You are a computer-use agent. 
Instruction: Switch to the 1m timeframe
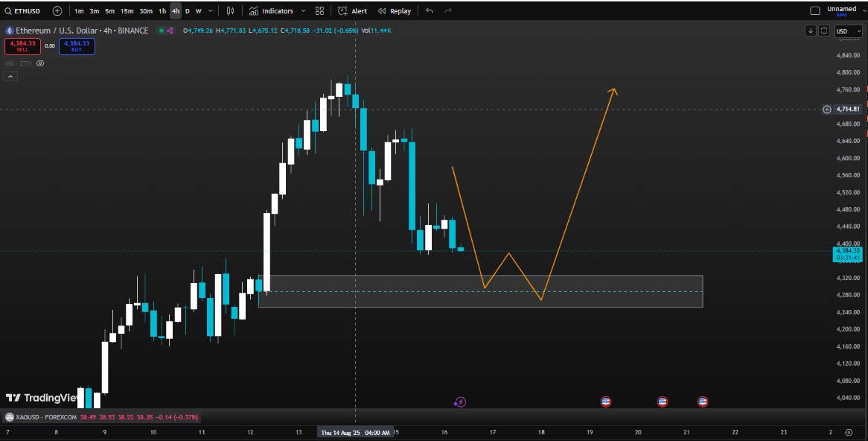(x=79, y=11)
